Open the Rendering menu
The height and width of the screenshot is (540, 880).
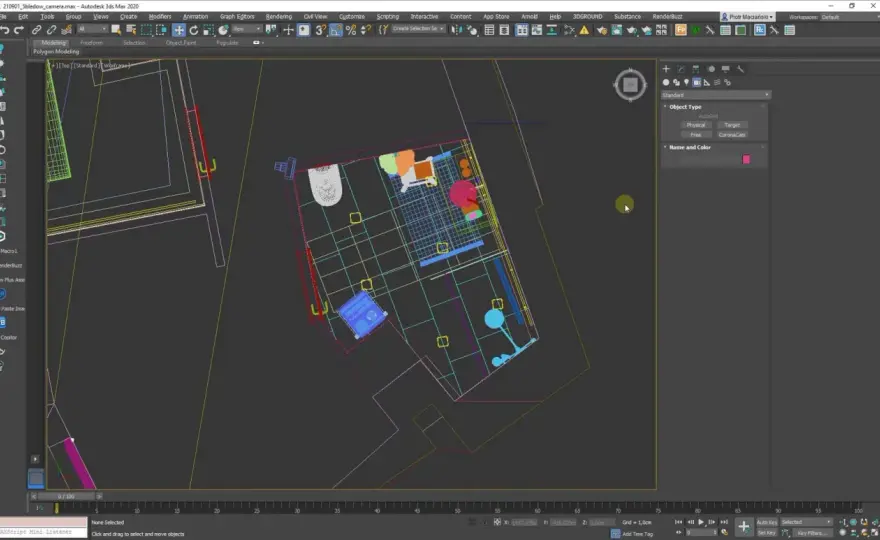coord(279,17)
